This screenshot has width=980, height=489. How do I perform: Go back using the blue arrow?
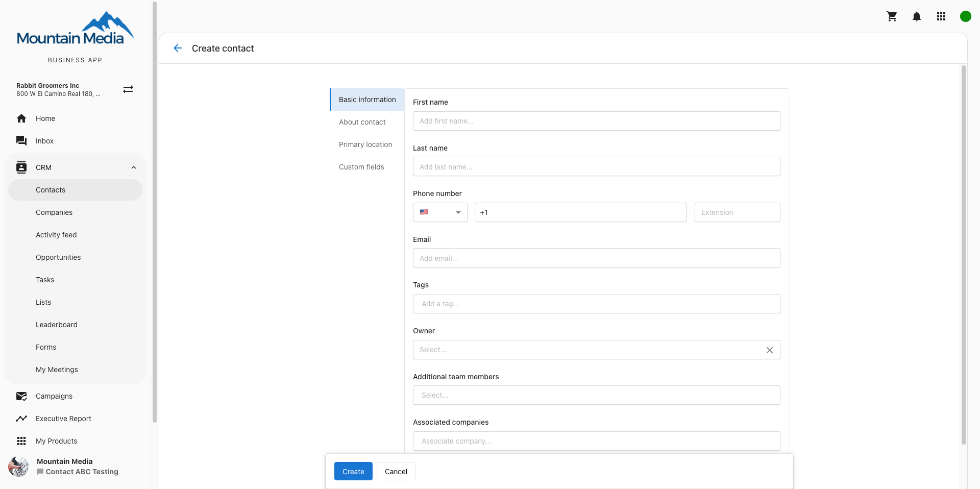tap(178, 48)
